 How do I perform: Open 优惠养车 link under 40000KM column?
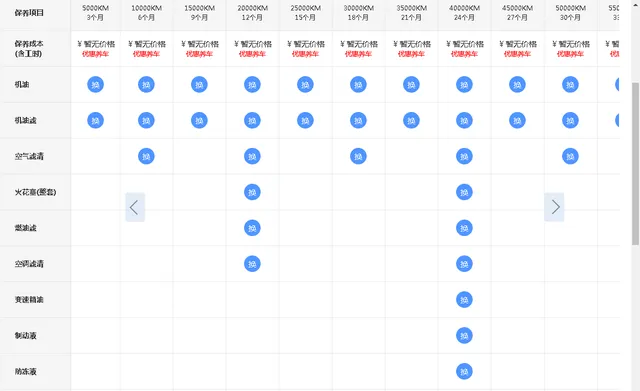(464, 54)
